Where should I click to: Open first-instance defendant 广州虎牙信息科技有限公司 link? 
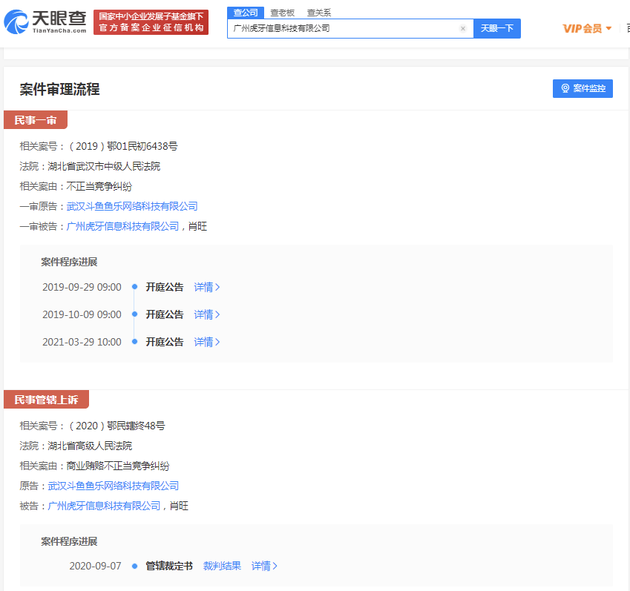click(x=122, y=226)
